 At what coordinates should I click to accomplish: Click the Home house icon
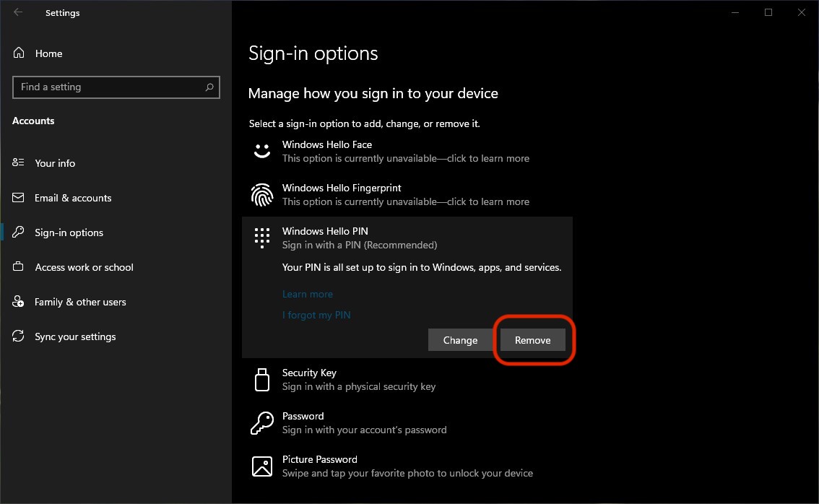coord(19,53)
